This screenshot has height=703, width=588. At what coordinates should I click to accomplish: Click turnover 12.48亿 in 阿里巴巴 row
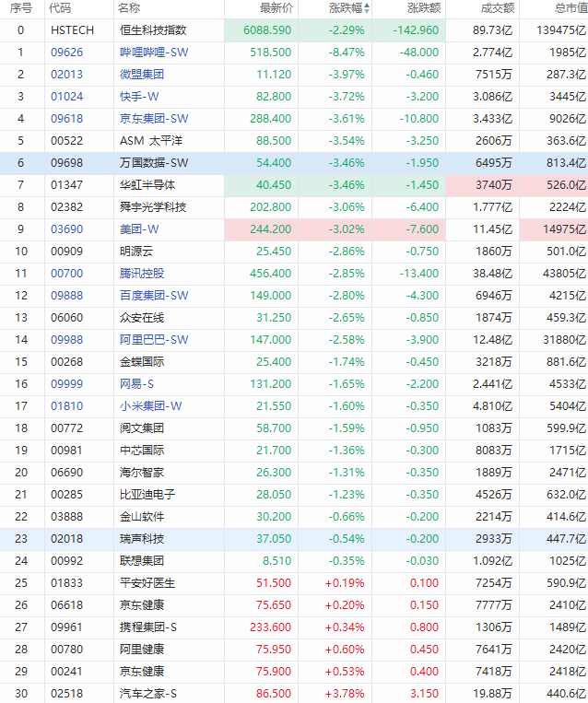tap(492, 340)
